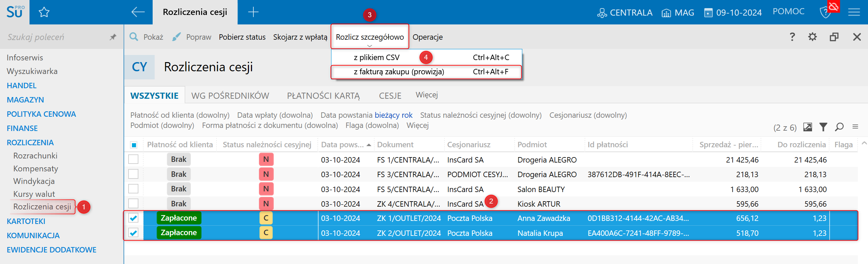This screenshot has height=264, width=868.
Task: Switch to PŁATNOŚCI KARTĄ tab
Action: coord(323,96)
